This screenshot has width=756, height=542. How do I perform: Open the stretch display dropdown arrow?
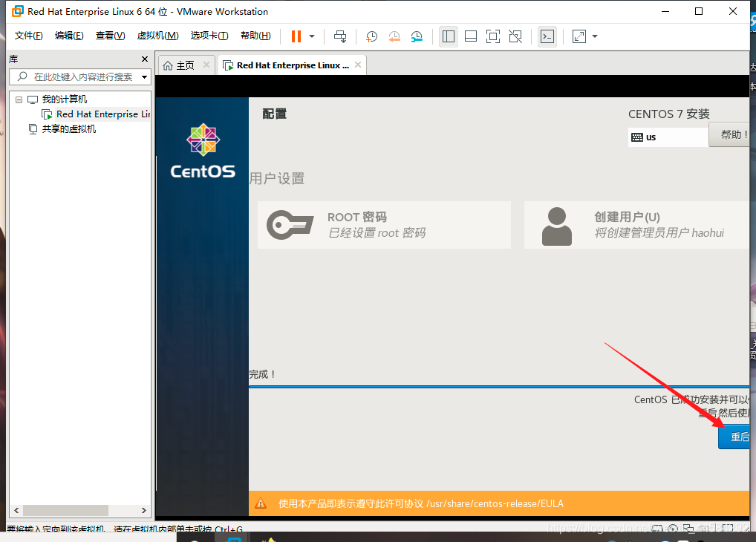(595, 36)
